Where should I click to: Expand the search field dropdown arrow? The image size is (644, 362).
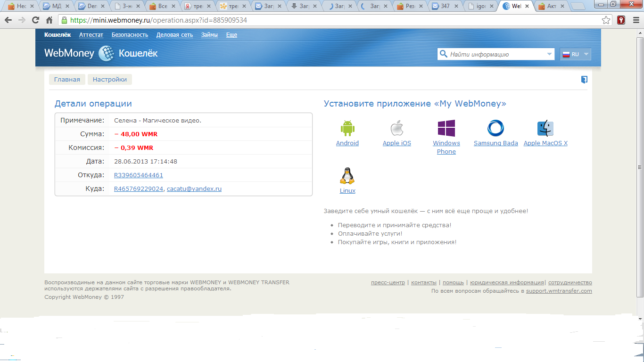tap(549, 54)
